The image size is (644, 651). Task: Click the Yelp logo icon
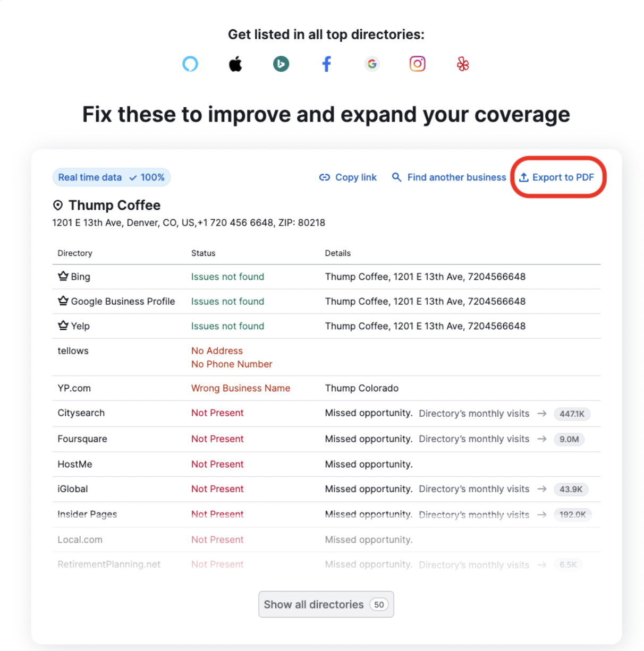tap(463, 64)
